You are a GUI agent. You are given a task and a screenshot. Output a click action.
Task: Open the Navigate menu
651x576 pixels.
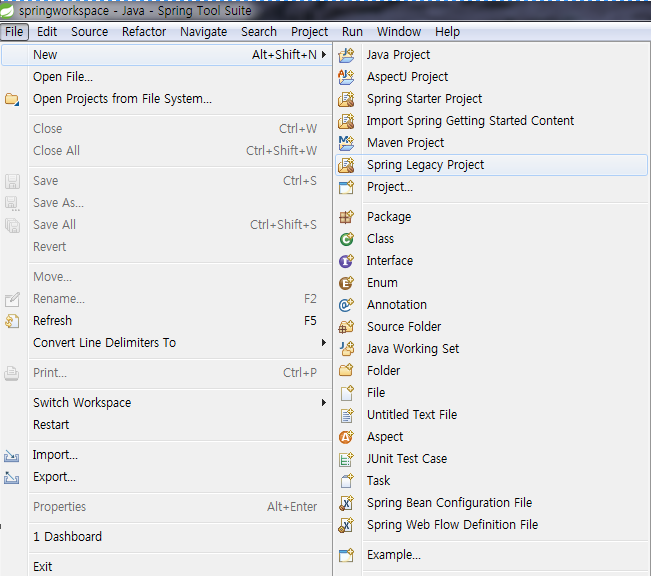tap(203, 32)
